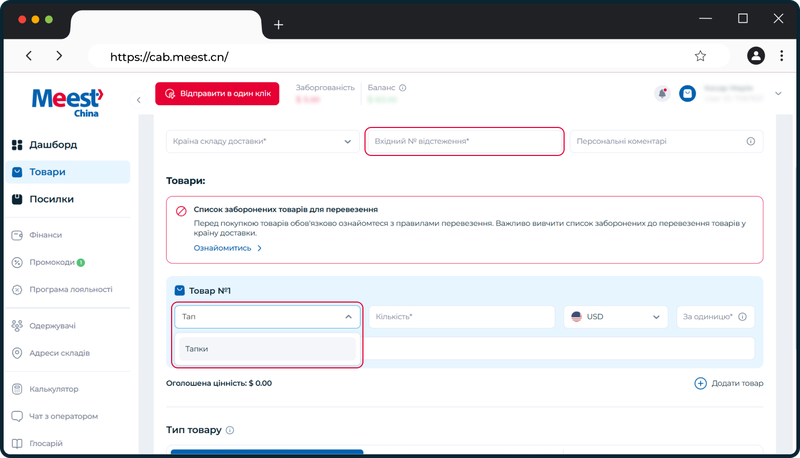Open Фінанси in sidebar
The width and height of the screenshot is (800, 458).
[x=45, y=235]
